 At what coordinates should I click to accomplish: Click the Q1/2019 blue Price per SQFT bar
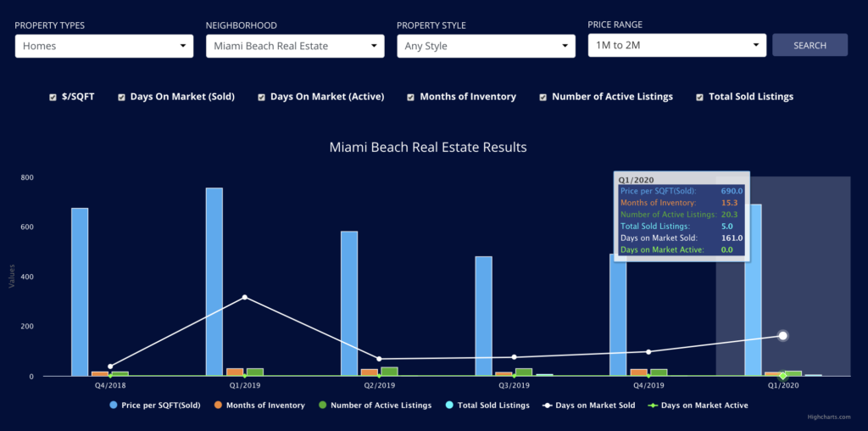tap(214, 282)
